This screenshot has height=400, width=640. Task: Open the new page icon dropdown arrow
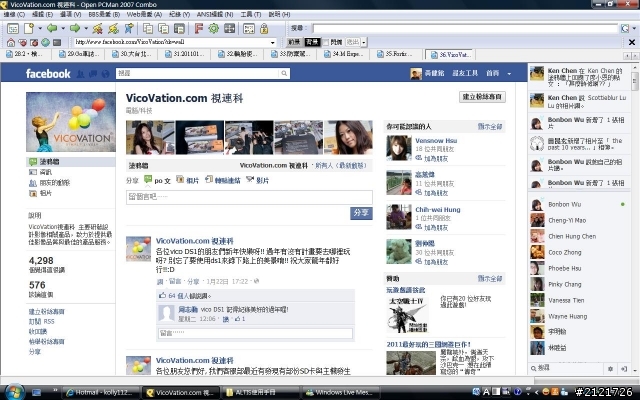(40, 29)
